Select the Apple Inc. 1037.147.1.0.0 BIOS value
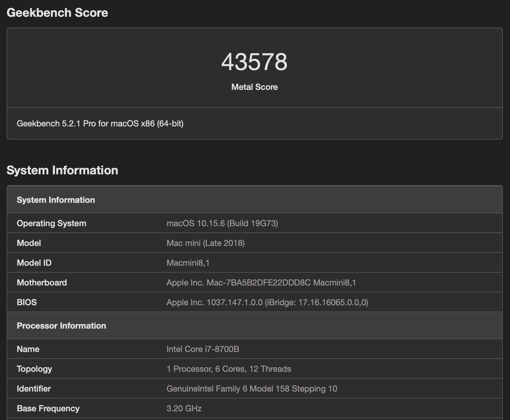 click(267, 302)
